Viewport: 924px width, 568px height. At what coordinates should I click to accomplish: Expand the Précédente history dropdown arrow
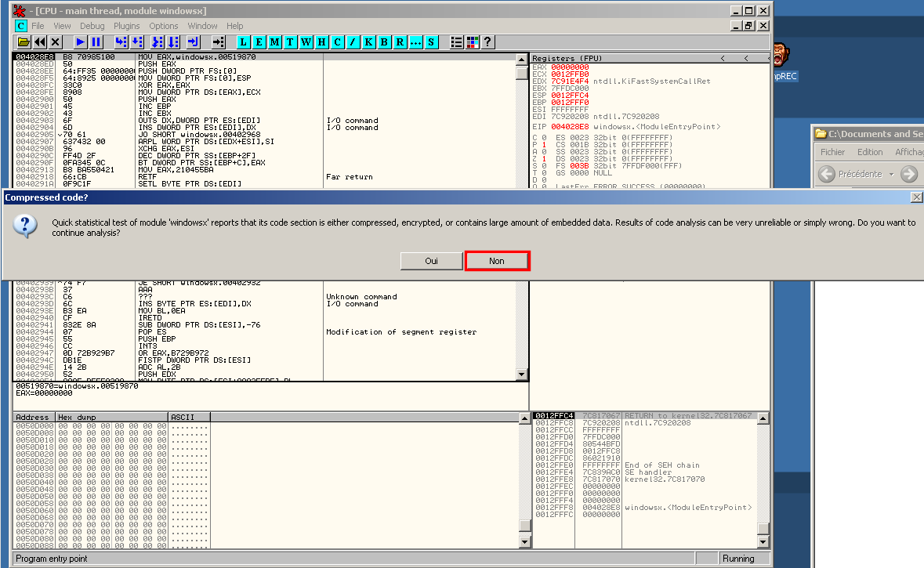tap(890, 174)
